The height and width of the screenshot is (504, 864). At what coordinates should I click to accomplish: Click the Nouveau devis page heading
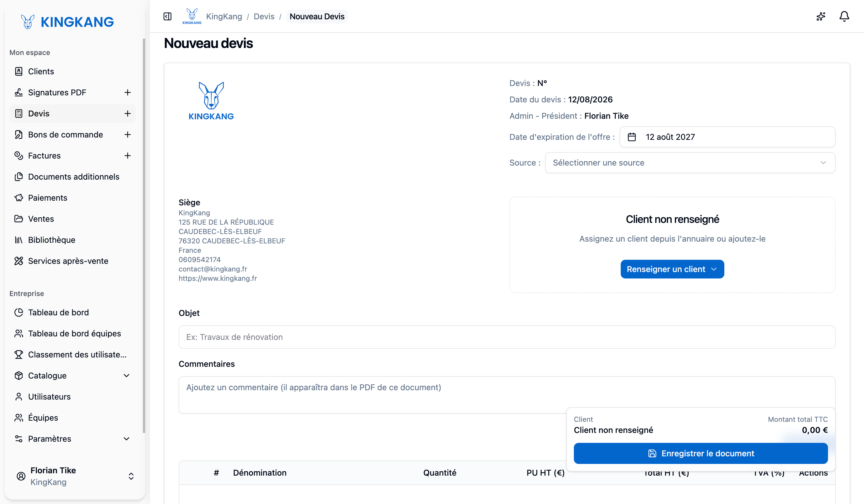tap(208, 43)
